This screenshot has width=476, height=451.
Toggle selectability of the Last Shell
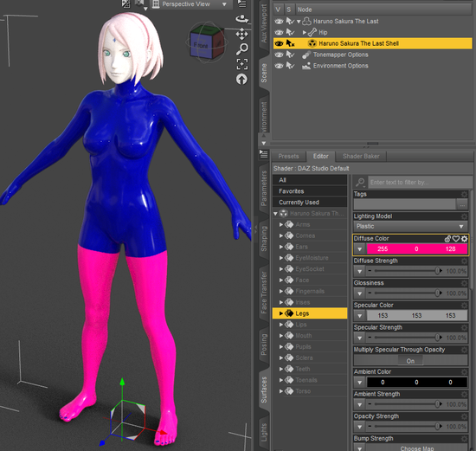(290, 43)
